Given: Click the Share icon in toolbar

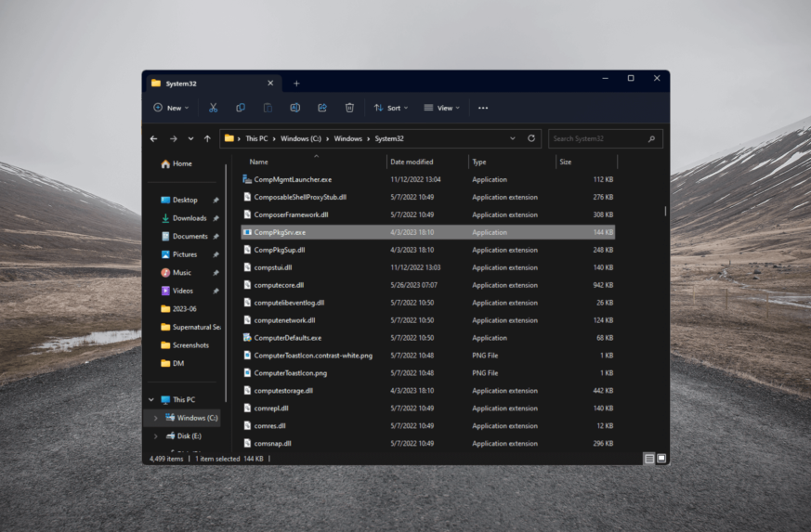Looking at the screenshot, I should (x=321, y=108).
